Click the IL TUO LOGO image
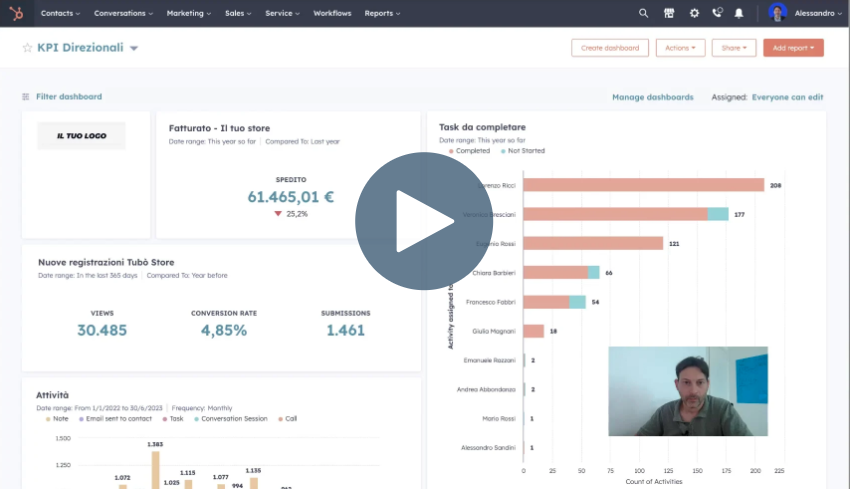Image resolution: width=850 pixels, height=492 pixels. point(81,135)
